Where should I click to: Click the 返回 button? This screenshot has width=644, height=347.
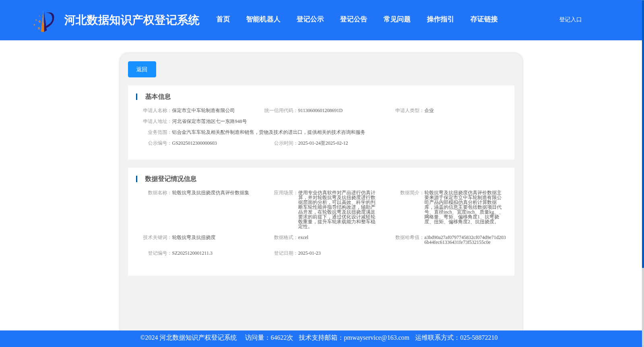point(142,69)
